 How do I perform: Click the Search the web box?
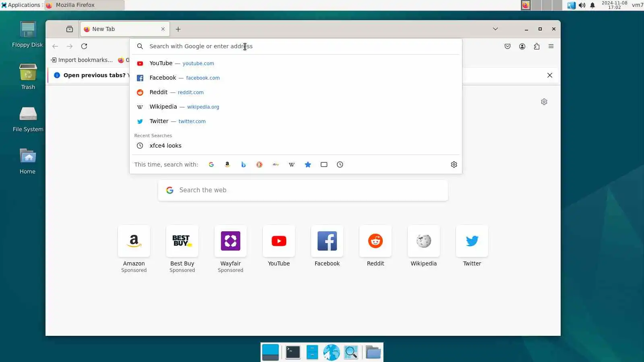pos(303,190)
